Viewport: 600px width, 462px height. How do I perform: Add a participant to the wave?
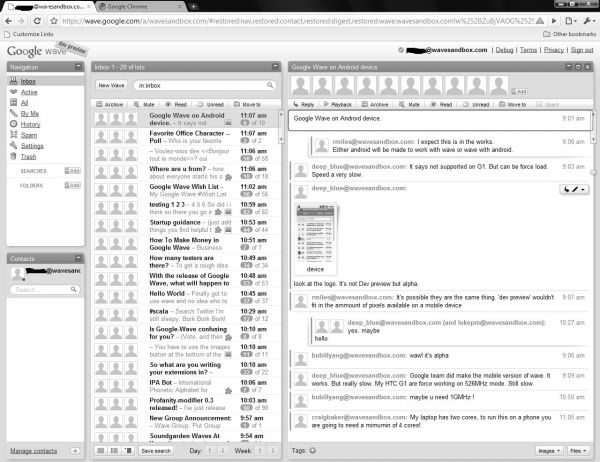point(519,91)
